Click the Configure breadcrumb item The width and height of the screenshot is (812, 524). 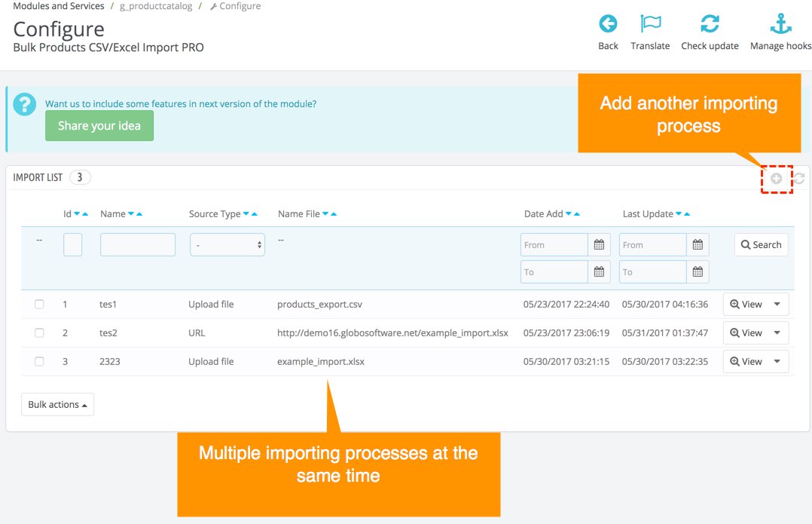point(236,6)
